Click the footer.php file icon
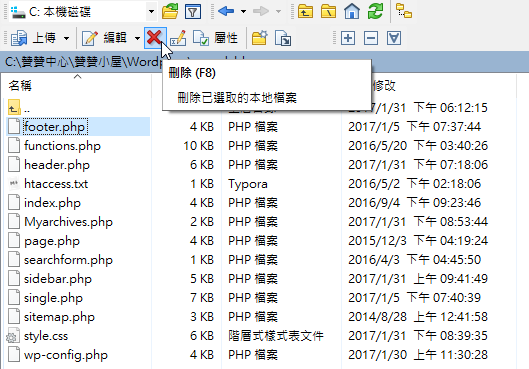Viewport: 529px width, 369px height. point(13,127)
